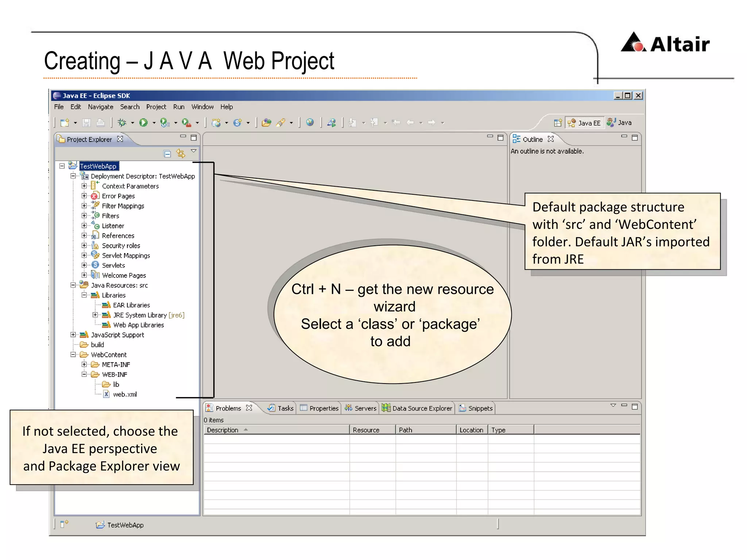This screenshot has width=747, height=560.
Task: Click the Next Annotation toolbar icon
Action: pos(353,123)
